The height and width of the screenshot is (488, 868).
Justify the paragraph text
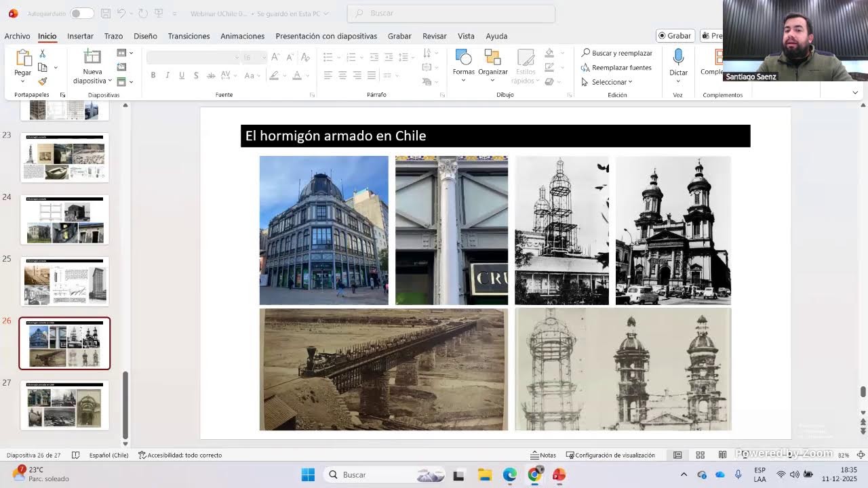tap(372, 75)
